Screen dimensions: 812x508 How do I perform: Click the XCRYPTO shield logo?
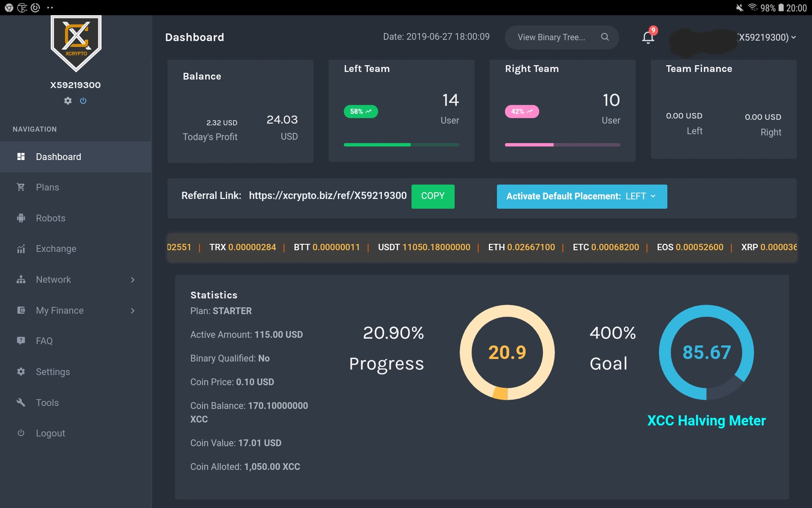(x=76, y=42)
